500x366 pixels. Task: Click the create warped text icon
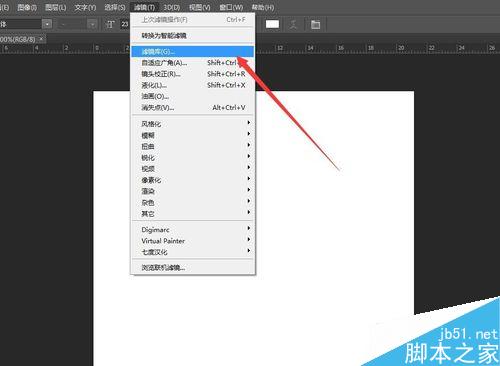click(x=293, y=24)
